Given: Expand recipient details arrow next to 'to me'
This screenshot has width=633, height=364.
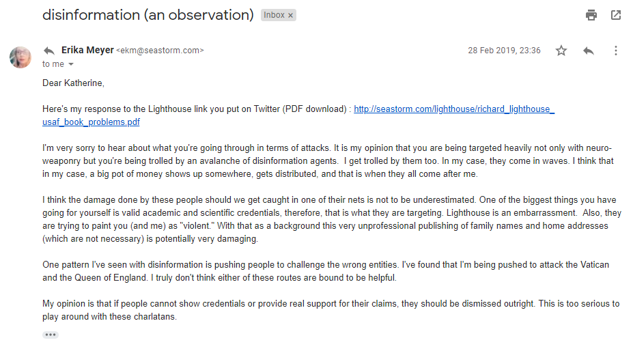Looking at the screenshot, I should (71, 64).
